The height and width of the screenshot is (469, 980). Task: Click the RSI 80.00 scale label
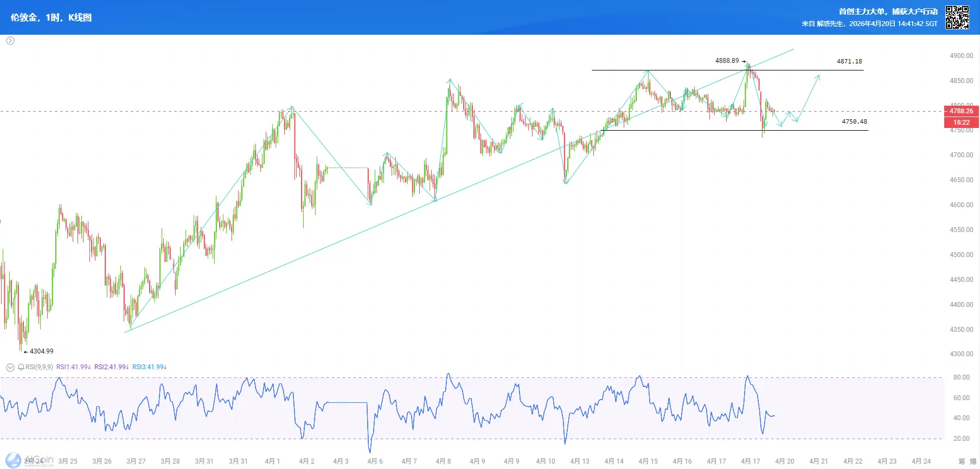[962, 377]
